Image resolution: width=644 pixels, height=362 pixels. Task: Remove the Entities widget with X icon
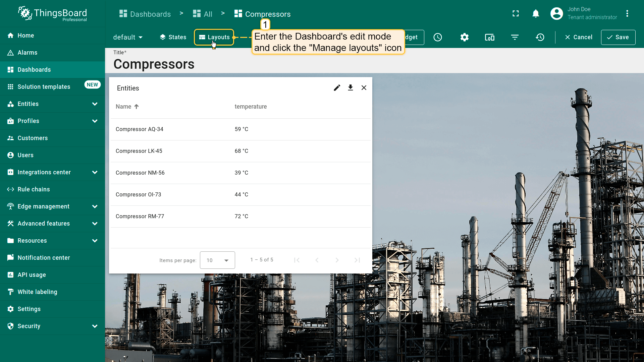[364, 88]
